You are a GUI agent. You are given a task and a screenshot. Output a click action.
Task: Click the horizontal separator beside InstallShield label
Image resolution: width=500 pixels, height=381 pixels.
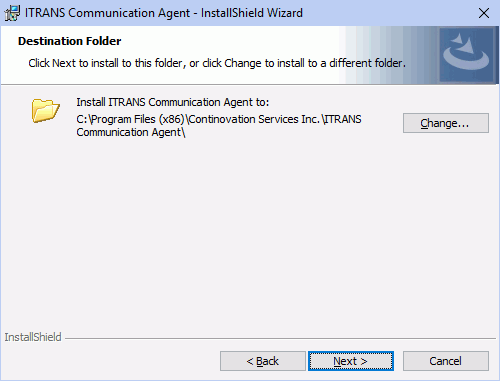tap(280, 339)
